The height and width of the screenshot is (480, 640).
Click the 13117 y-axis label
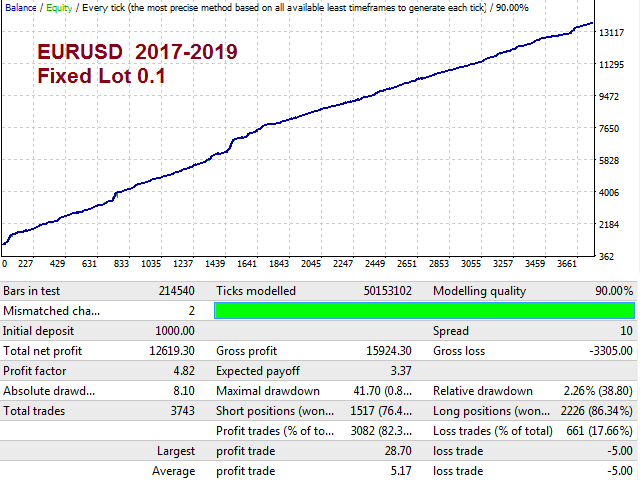coord(611,32)
